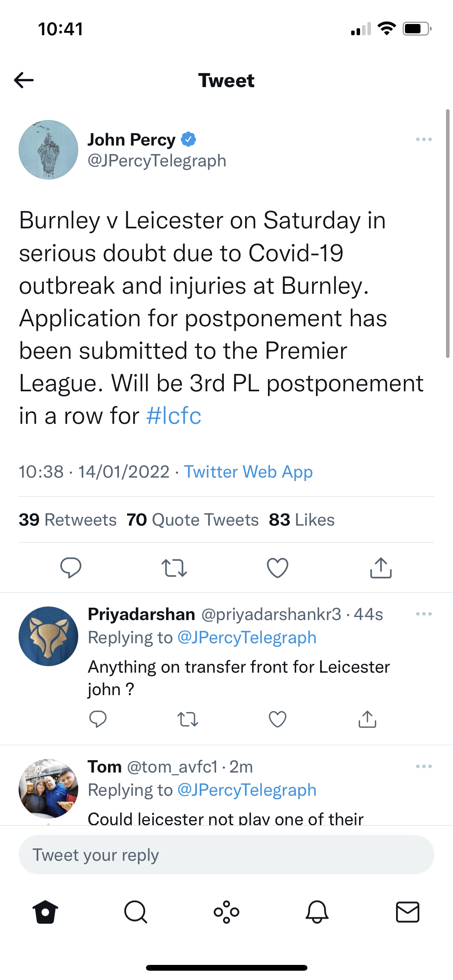Open the Search tab
Viewport: 453px width, 980px height.
pyautogui.click(x=136, y=912)
